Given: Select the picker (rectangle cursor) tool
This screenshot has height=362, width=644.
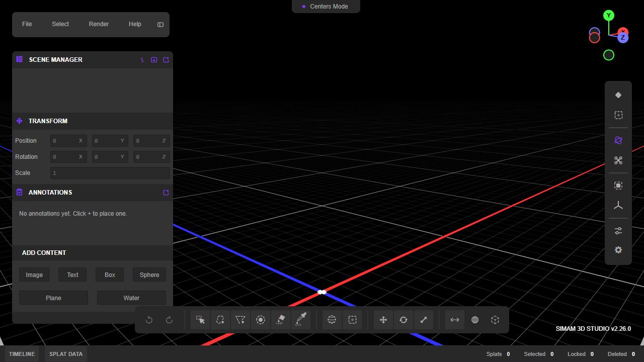Looking at the screenshot, I should click(200, 320).
